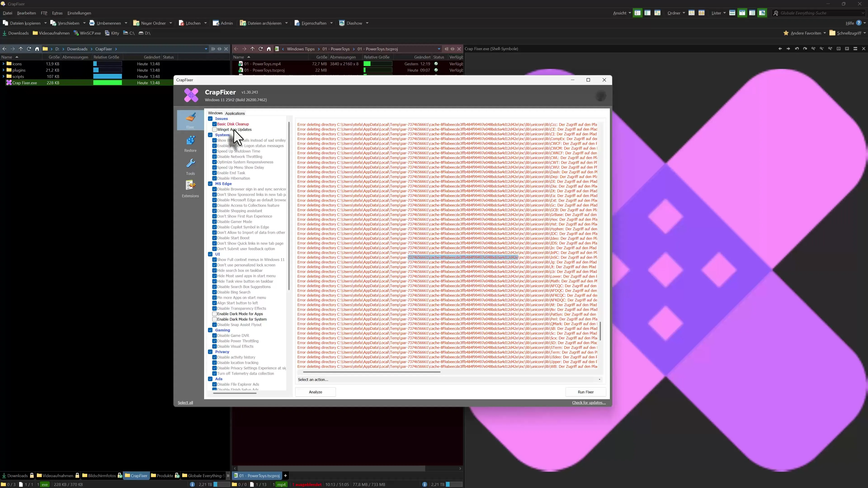Enable the Winget App Updates checkbox
Image resolution: width=868 pixels, height=488 pixels.
tap(215, 129)
